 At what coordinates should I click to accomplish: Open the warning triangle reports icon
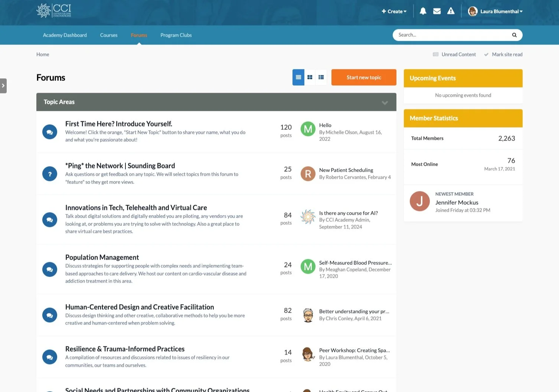(x=451, y=11)
